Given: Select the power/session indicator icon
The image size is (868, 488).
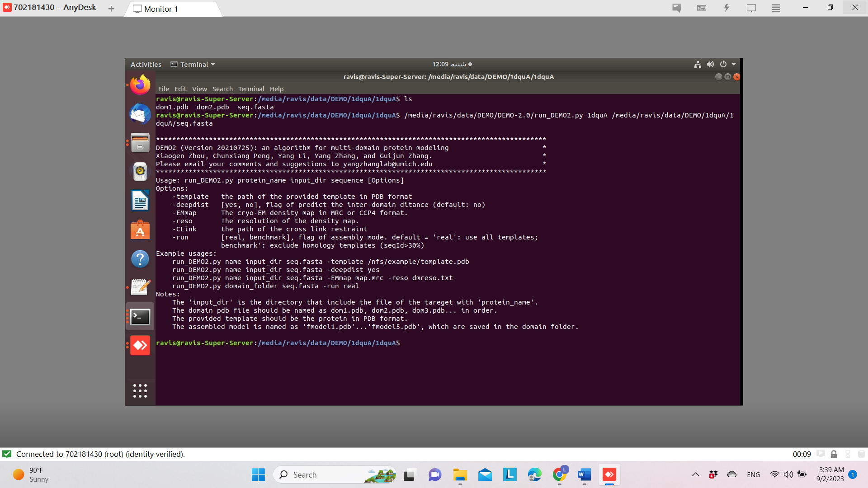Looking at the screenshot, I should 723,64.
